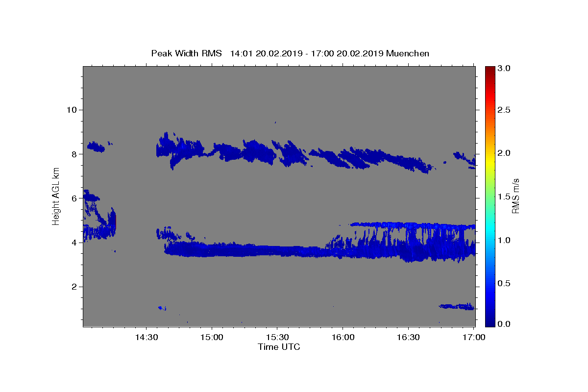Screen dimensions: 588x392
Task: Click the 15:30 time tick label
Action: pyautogui.click(x=277, y=338)
